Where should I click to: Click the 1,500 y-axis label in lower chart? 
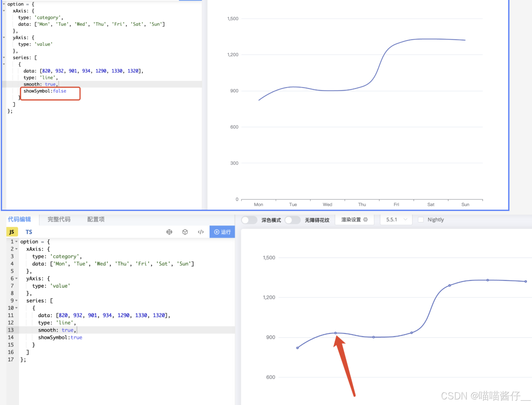coord(269,258)
